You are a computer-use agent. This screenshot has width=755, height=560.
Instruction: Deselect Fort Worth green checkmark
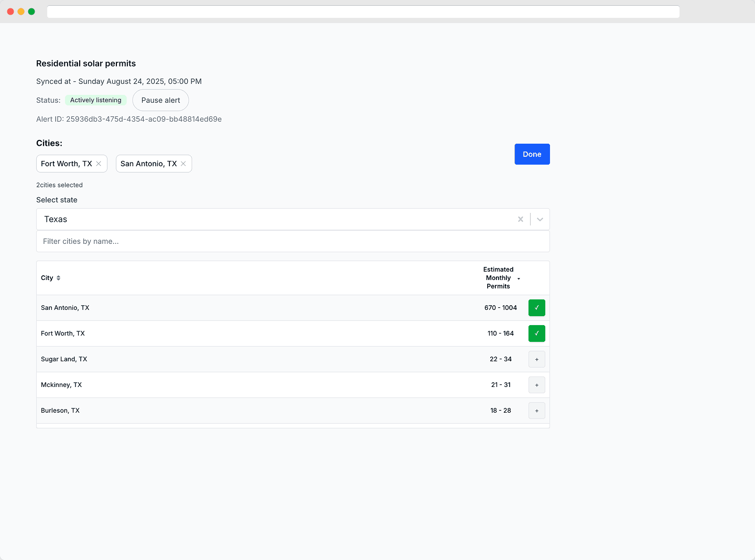coord(536,333)
